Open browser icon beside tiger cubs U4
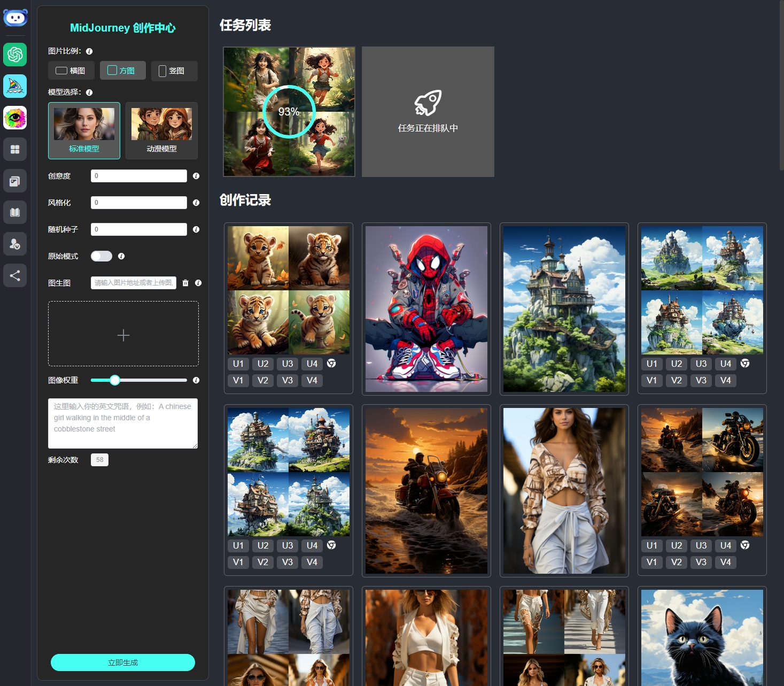Screen dimensions: 784x686 click(x=331, y=364)
